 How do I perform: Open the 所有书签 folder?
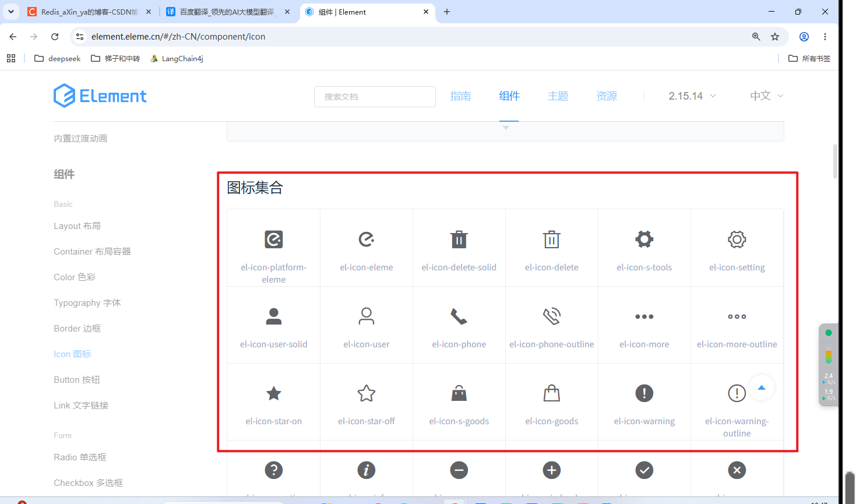[x=809, y=58]
